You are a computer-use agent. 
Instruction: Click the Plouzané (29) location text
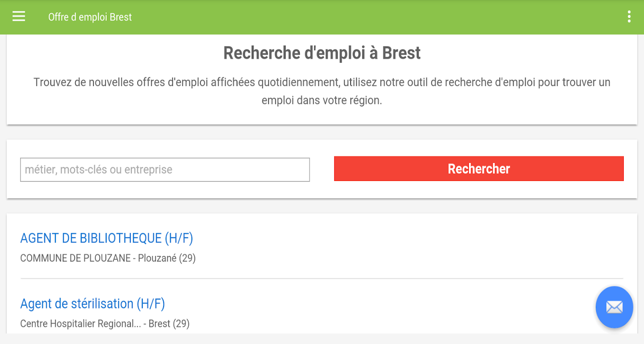tap(167, 258)
